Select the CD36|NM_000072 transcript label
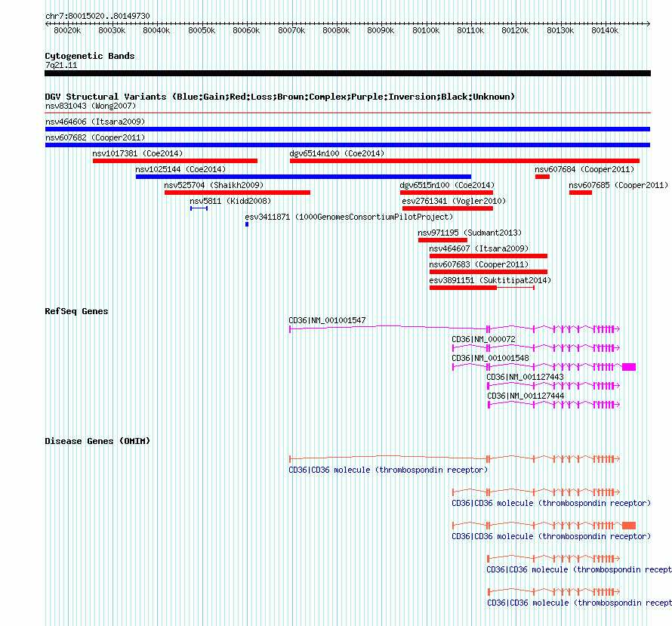Viewport: 672px width, 626px height. (483, 339)
